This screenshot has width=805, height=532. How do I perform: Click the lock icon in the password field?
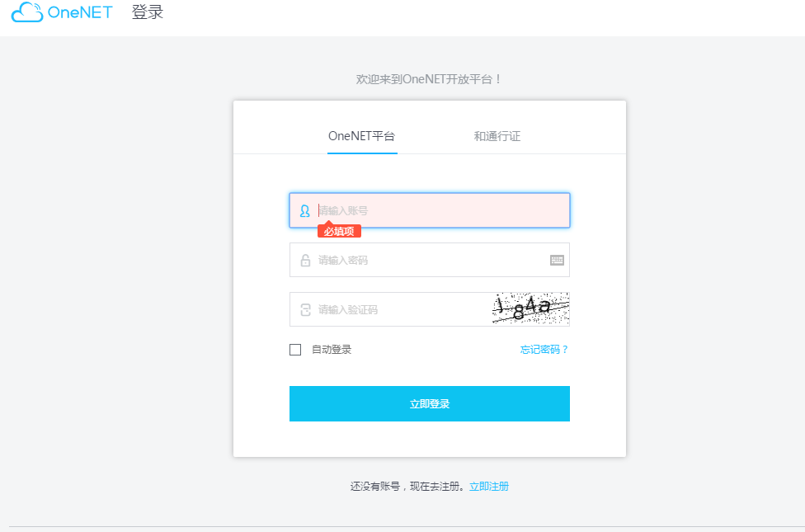tap(304, 260)
